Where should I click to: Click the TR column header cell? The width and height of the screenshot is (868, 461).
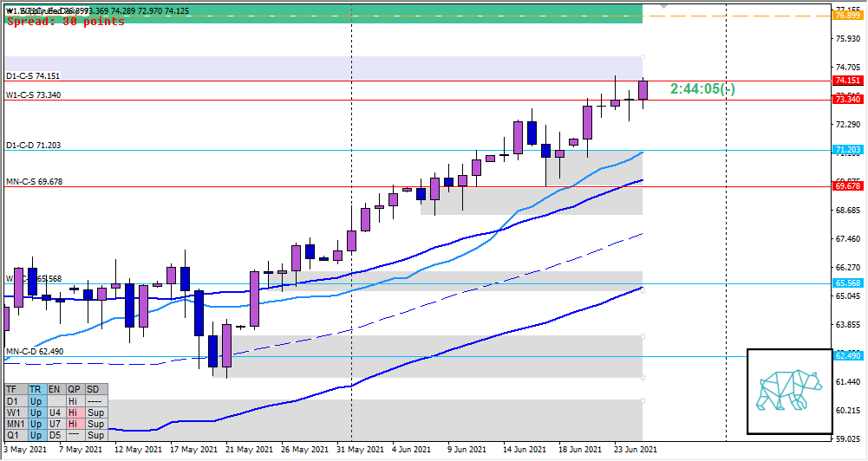[x=35, y=390]
